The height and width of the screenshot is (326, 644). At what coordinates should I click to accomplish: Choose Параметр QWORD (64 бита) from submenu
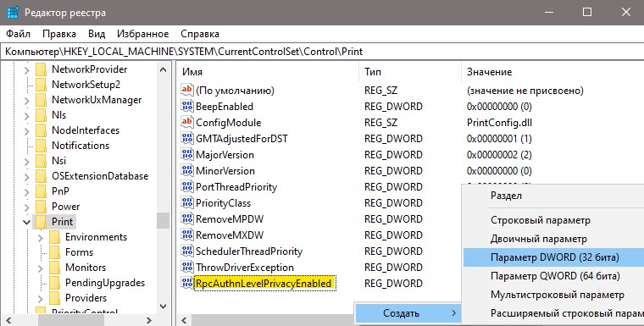click(553, 276)
